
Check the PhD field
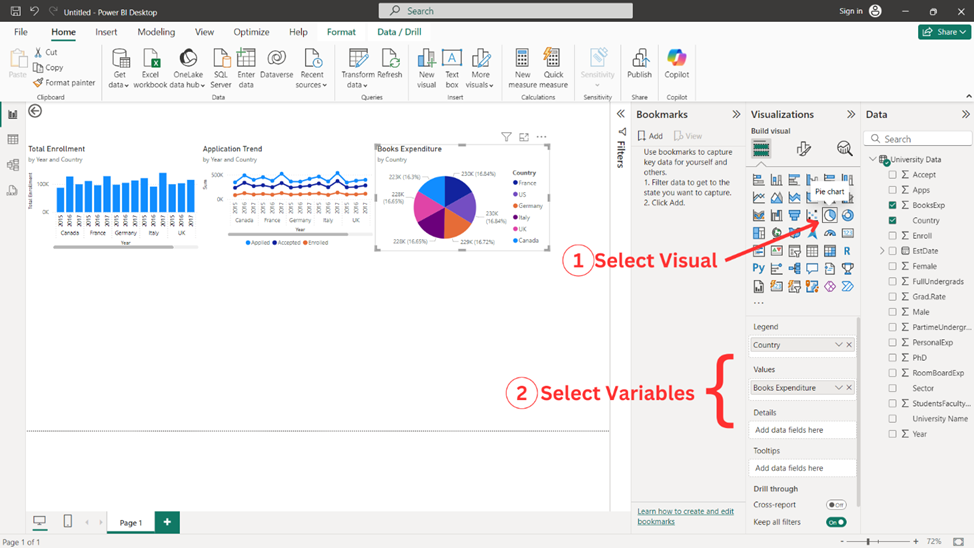point(893,358)
